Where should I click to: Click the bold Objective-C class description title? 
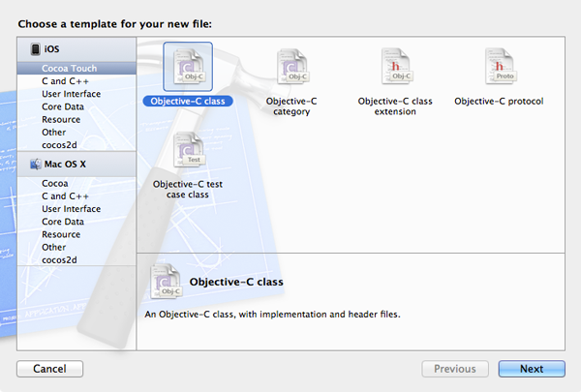tap(236, 282)
